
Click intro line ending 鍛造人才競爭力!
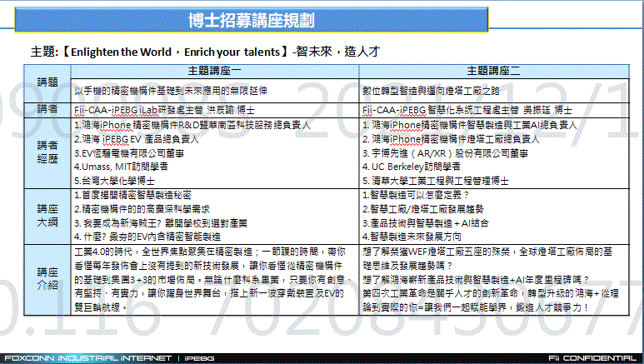(476, 307)
